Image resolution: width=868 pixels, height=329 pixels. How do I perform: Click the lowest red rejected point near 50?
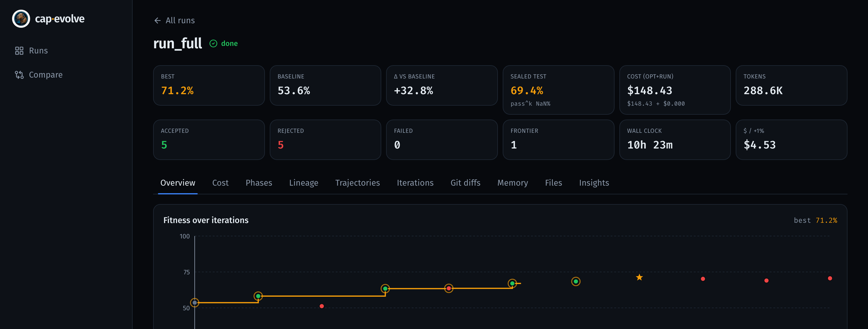322,306
